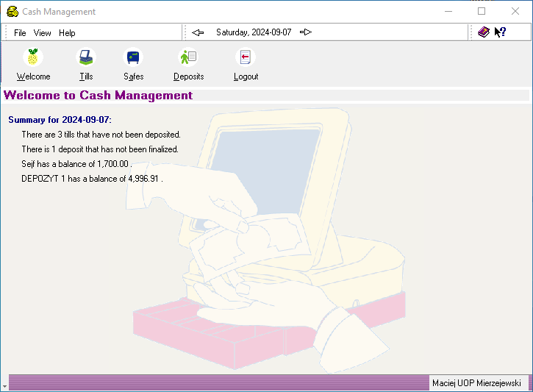Click the undeposited tills summary line
Viewport: 533px width, 392px height.
tap(101, 135)
